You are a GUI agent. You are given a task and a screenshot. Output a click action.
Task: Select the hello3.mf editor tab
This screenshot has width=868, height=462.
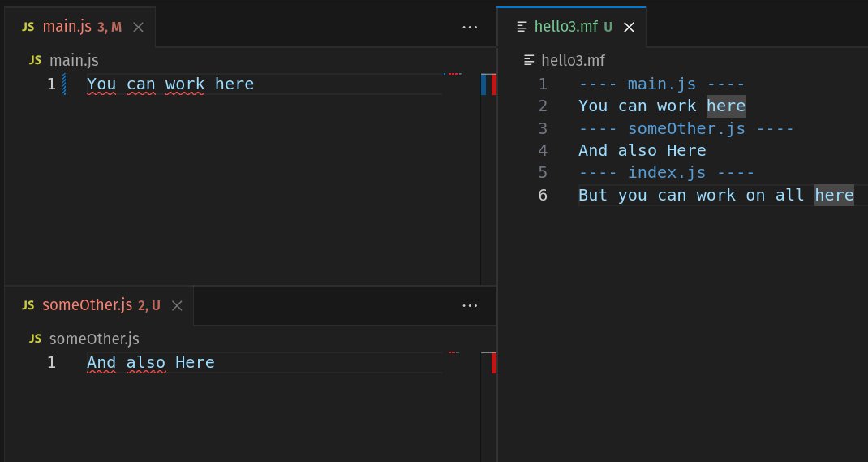point(571,27)
